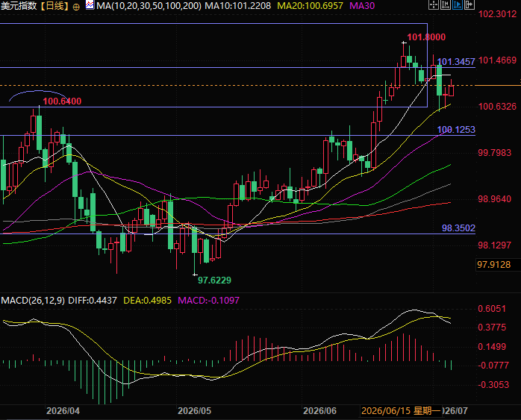Select the 美元指数 title label
521x420 pixels.
(x=19, y=6)
